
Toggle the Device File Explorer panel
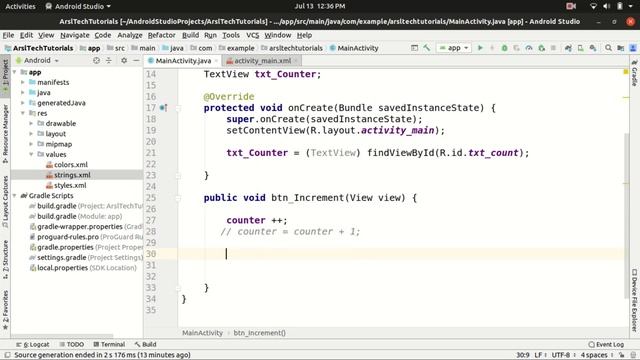[x=634, y=300]
